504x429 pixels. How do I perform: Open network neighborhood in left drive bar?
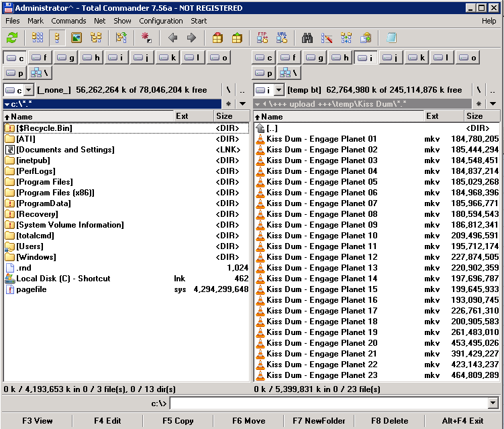(40, 73)
